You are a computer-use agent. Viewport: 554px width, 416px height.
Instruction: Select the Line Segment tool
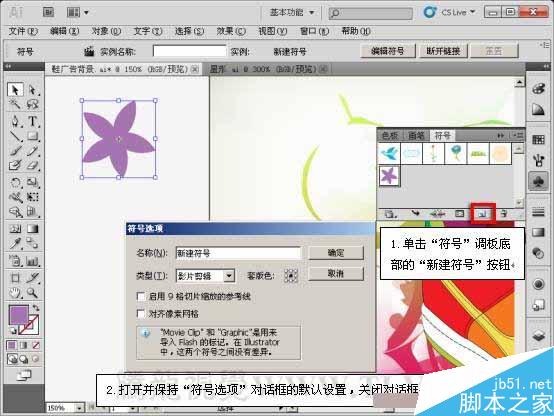[15, 136]
